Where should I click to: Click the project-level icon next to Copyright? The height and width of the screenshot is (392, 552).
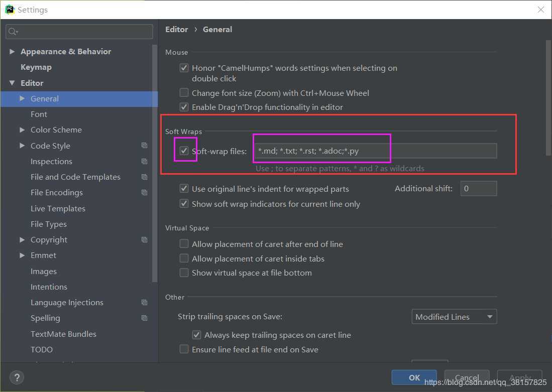point(145,240)
